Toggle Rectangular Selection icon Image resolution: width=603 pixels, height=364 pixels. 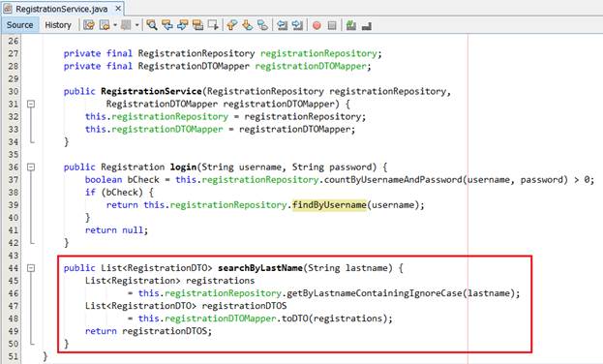(213, 25)
